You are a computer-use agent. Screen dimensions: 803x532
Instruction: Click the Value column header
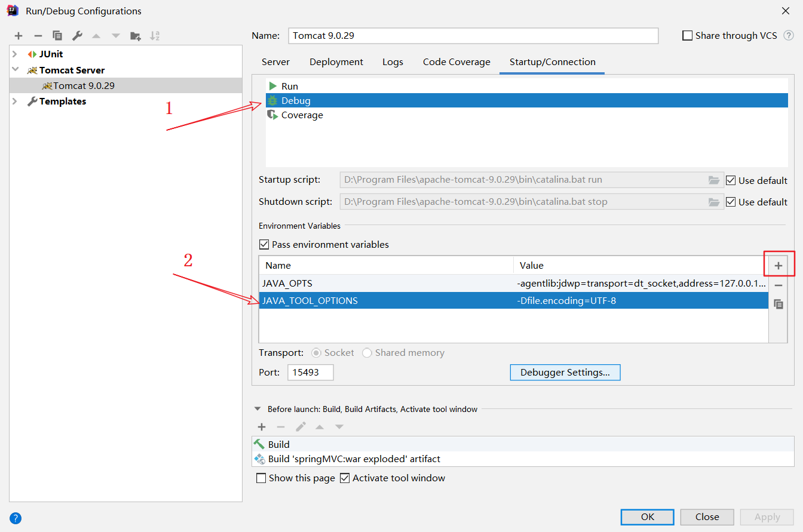[641, 265]
